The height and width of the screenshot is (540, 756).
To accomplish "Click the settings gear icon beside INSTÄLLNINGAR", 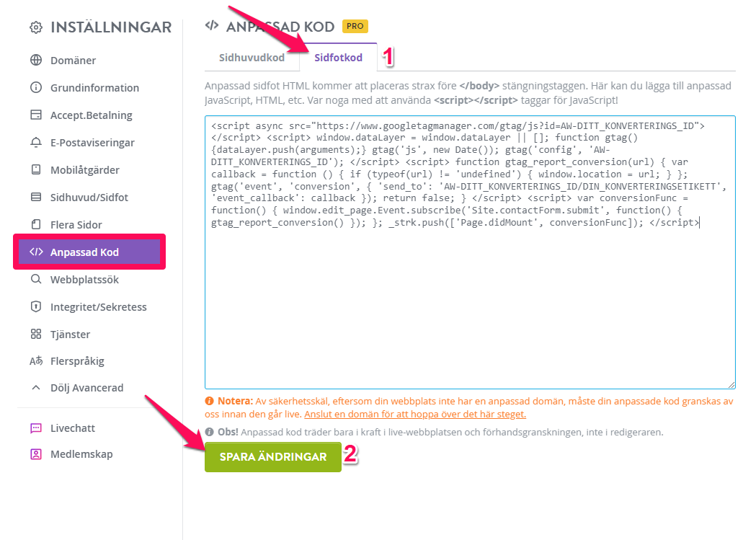I will point(36,27).
